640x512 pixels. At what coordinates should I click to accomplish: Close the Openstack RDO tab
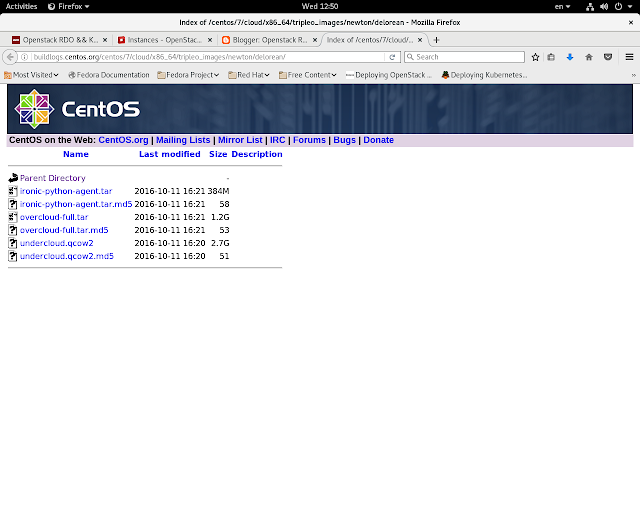105,40
